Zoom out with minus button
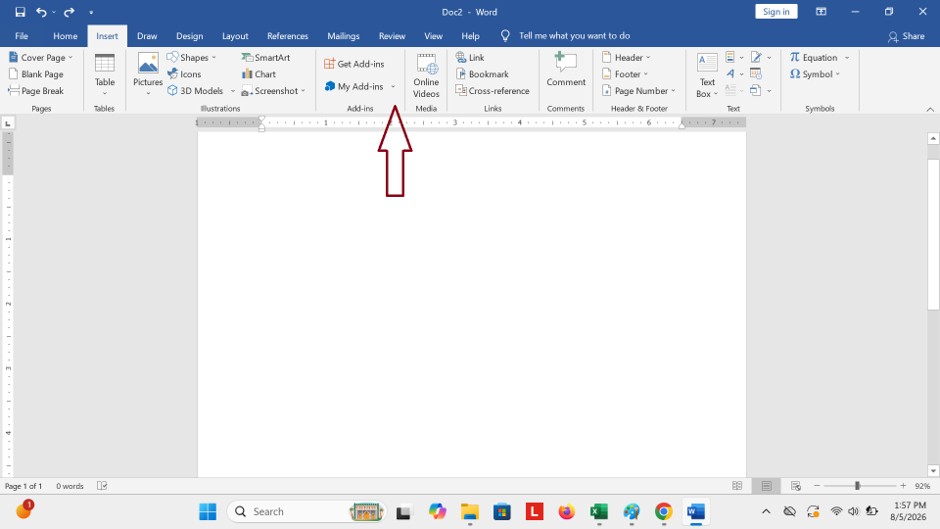Viewport: 940px width, 529px height. click(x=817, y=486)
